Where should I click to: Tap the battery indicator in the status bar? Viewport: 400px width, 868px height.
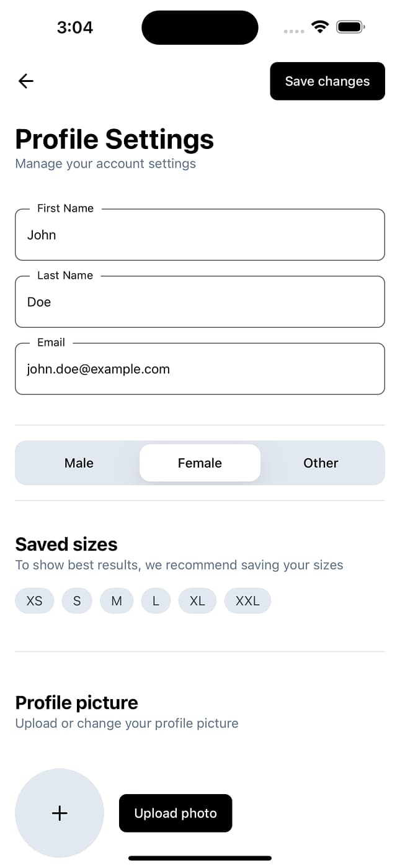pos(349,27)
